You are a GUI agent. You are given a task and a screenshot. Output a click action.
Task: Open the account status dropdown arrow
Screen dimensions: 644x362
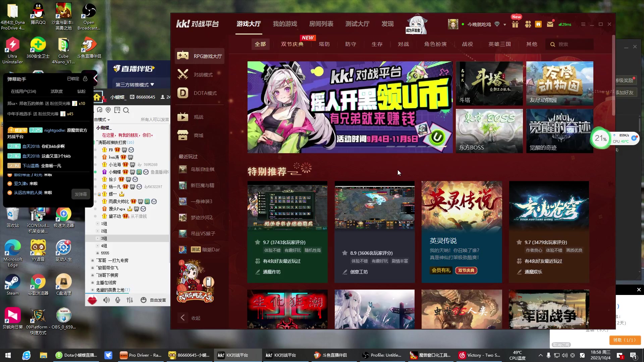(x=504, y=24)
